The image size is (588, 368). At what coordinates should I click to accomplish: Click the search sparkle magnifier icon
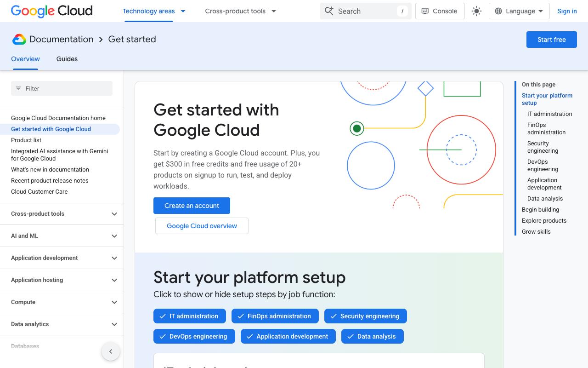(329, 11)
